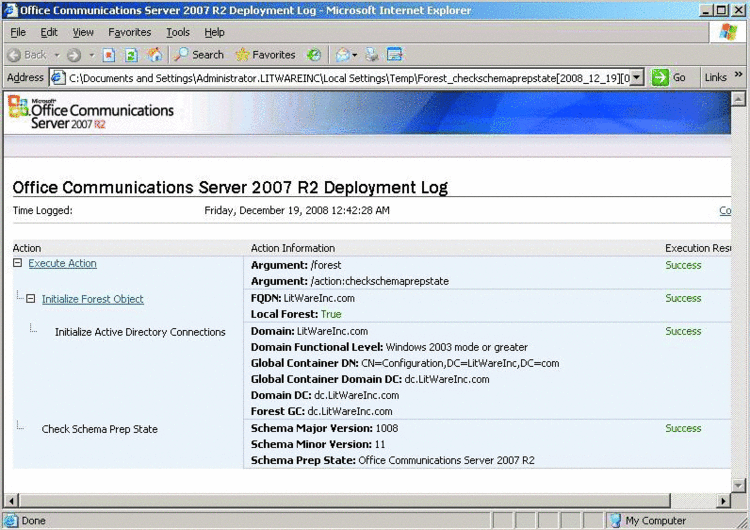Click the page icon in Address bar
750x530 pixels.
click(58, 78)
